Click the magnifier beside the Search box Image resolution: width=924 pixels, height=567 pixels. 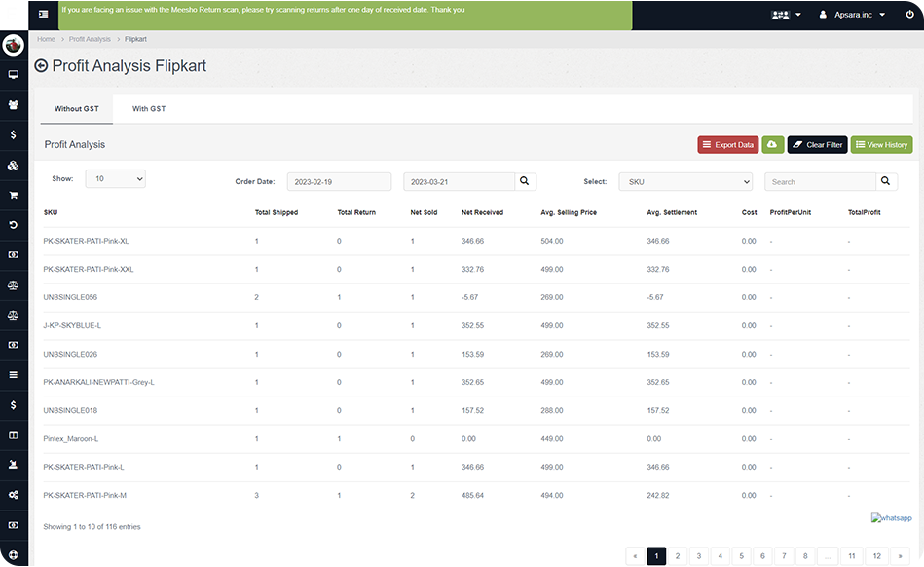click(886, 181)
